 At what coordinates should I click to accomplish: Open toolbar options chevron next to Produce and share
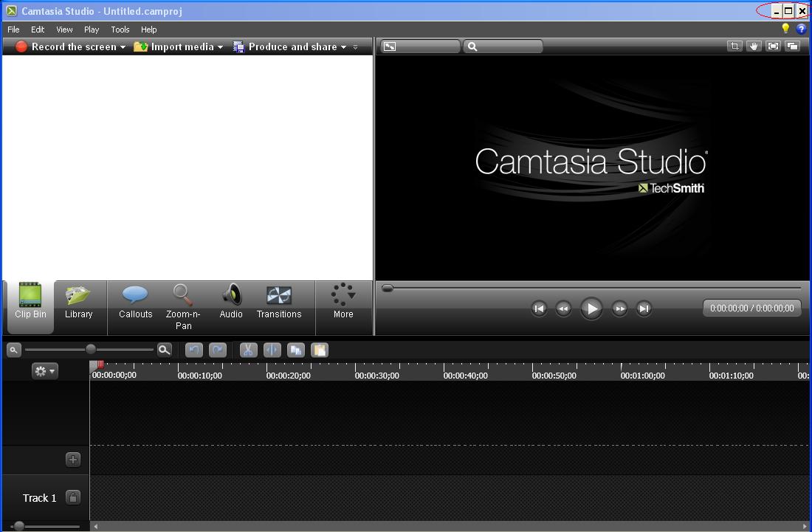point(355,47)
